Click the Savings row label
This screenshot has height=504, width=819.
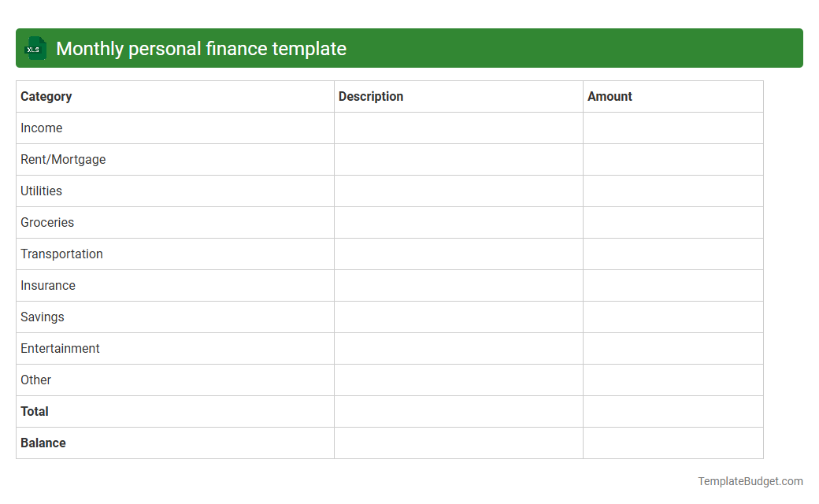(x=42, y=317)
